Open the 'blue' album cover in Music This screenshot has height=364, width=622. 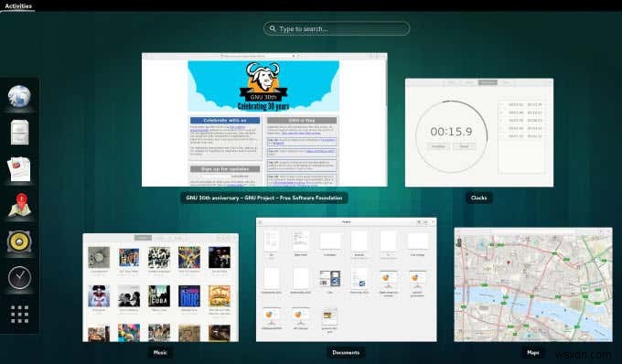tap(189, 295)
